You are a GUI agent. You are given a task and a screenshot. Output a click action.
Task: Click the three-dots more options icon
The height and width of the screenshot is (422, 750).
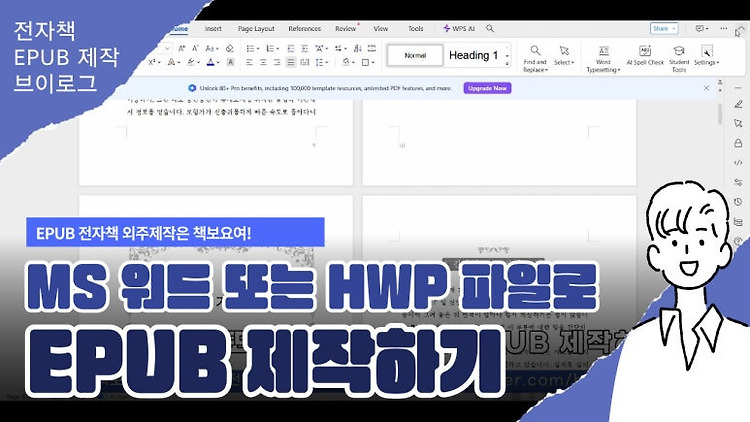tap(724, 29)
